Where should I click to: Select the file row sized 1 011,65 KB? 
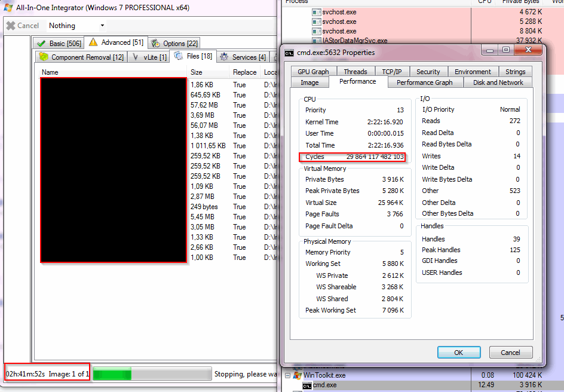pos(158,146)
